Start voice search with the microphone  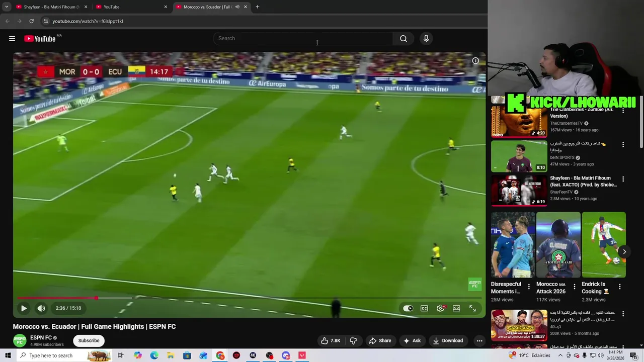point(426,39)
